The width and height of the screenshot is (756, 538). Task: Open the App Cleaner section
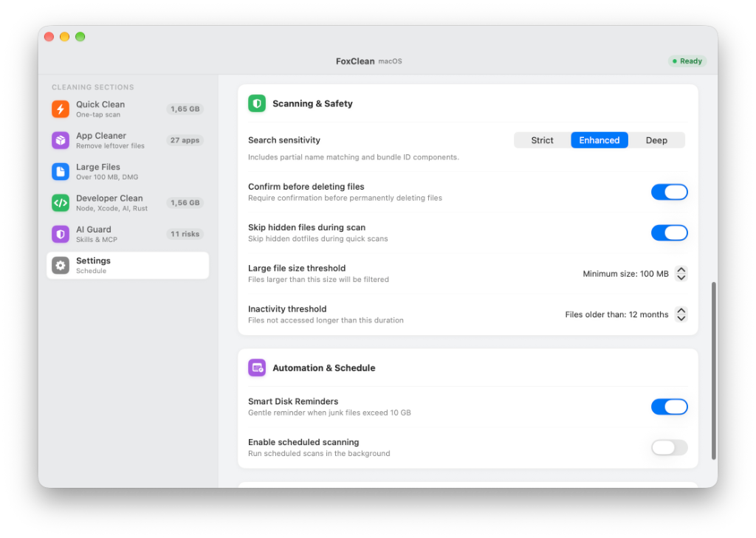click(x=128, y=140)
